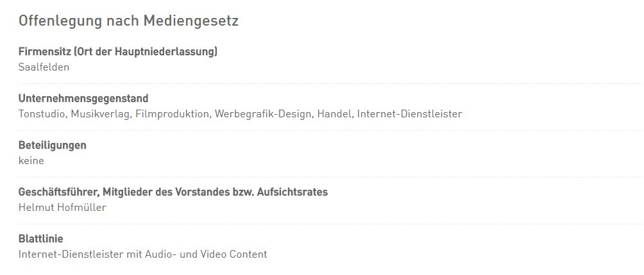
Task: Click the Beteiligungen label
Action: [53, 146]
